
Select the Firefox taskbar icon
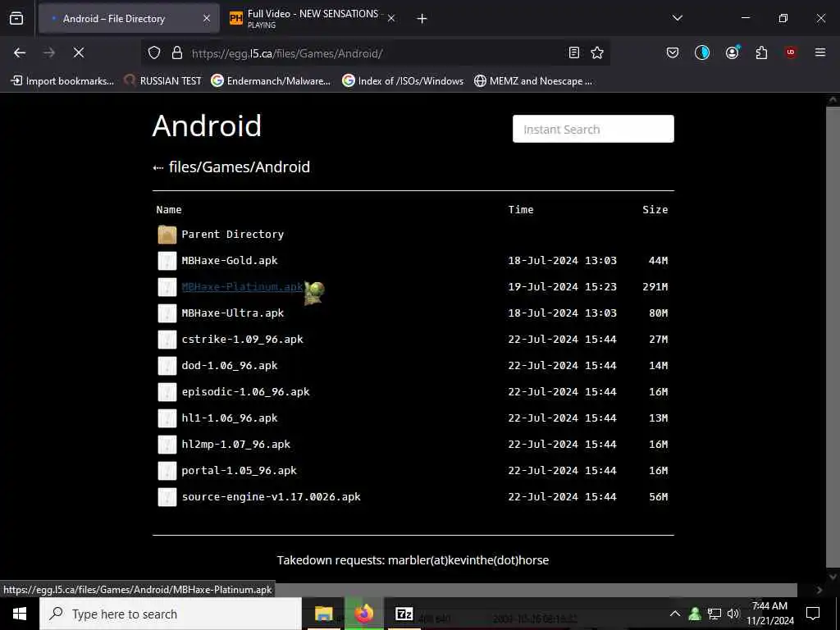tap(364, 614)
